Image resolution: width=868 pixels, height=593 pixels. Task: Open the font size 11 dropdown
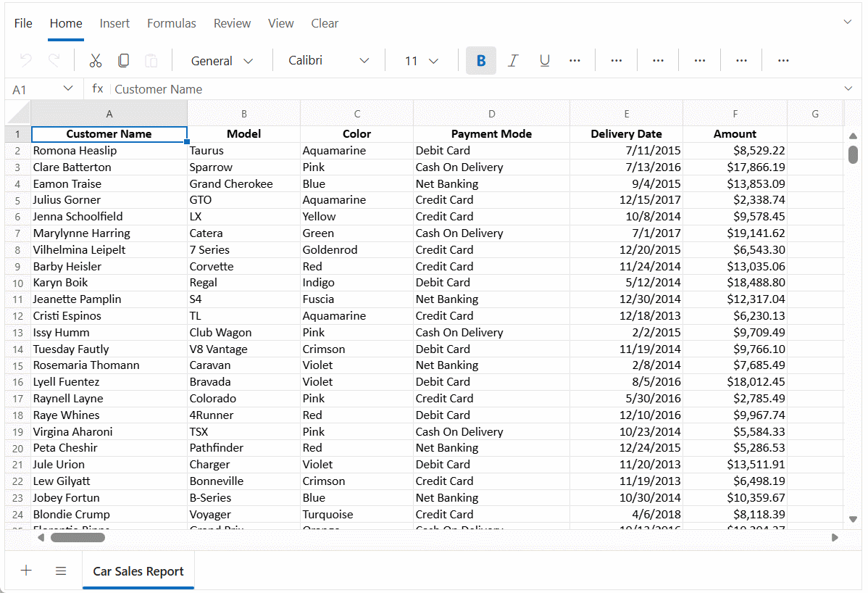pos(421,61)
